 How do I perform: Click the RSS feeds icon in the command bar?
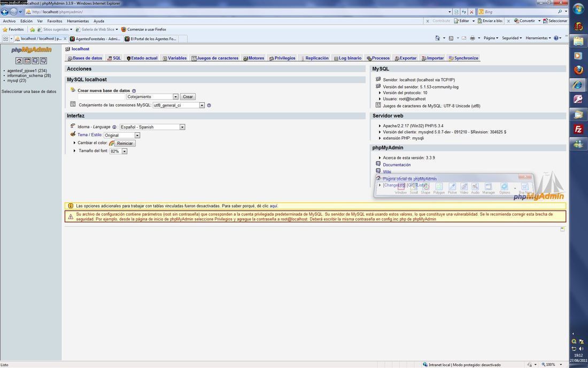pos(451,38)
